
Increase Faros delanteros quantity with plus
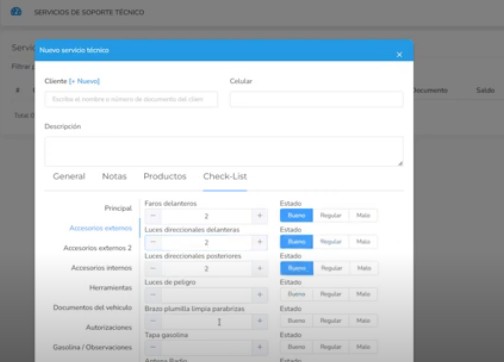[260, 216]
